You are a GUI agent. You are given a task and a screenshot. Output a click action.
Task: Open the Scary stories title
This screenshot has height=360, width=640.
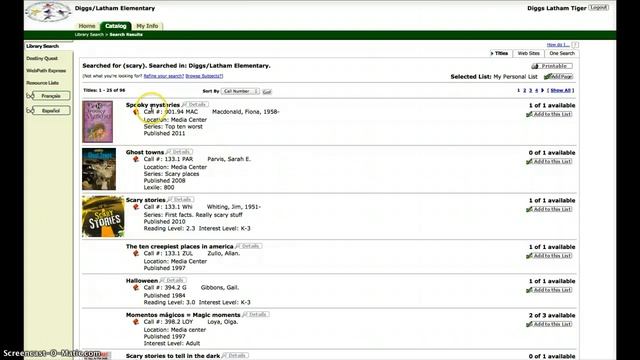pos(145,200)
